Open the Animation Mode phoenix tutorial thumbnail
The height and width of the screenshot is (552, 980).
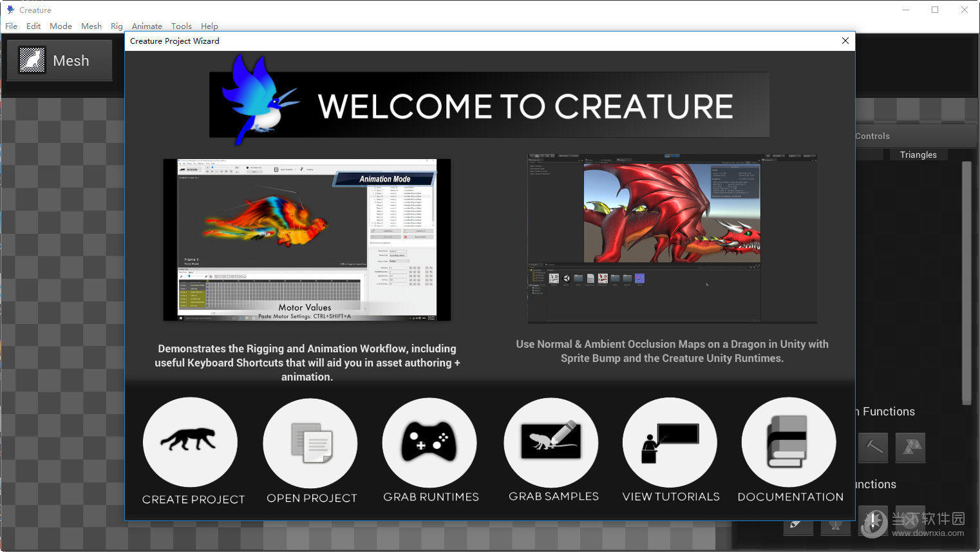tap(307, 240)
